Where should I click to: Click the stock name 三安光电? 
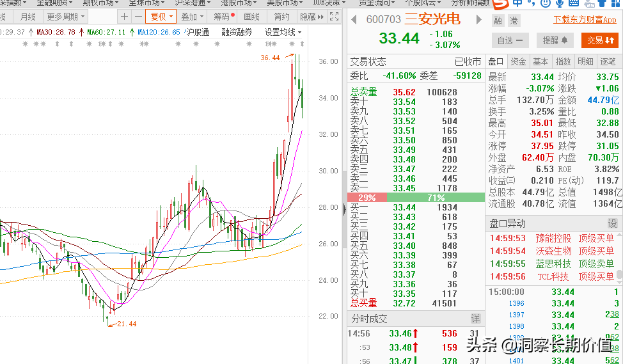432,19
